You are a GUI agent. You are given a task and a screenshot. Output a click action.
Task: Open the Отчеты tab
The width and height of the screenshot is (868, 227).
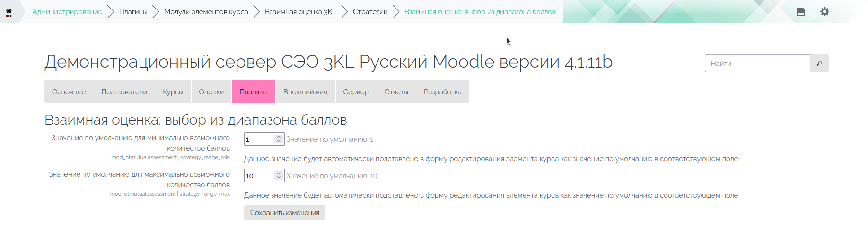click(x=396, y=91)
